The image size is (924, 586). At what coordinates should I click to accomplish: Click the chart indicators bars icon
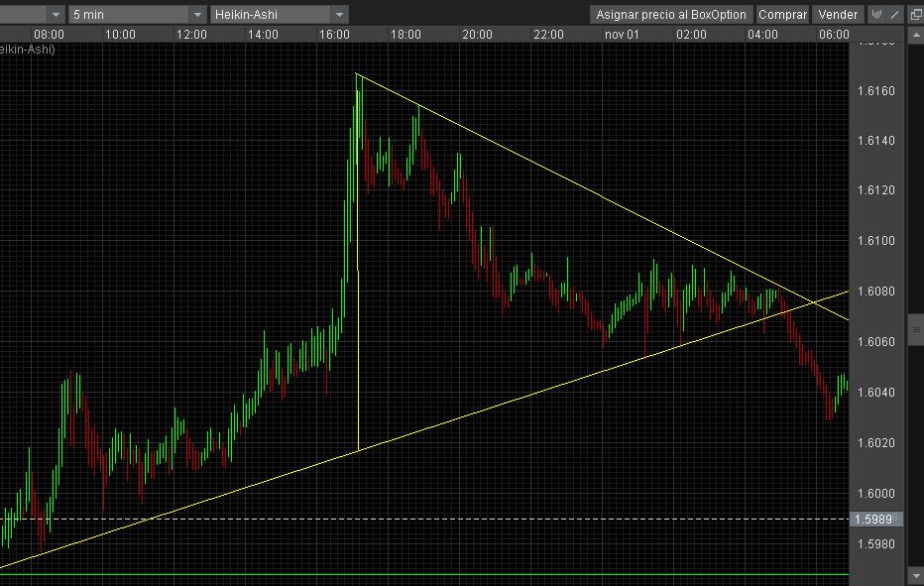pos(876,15)
